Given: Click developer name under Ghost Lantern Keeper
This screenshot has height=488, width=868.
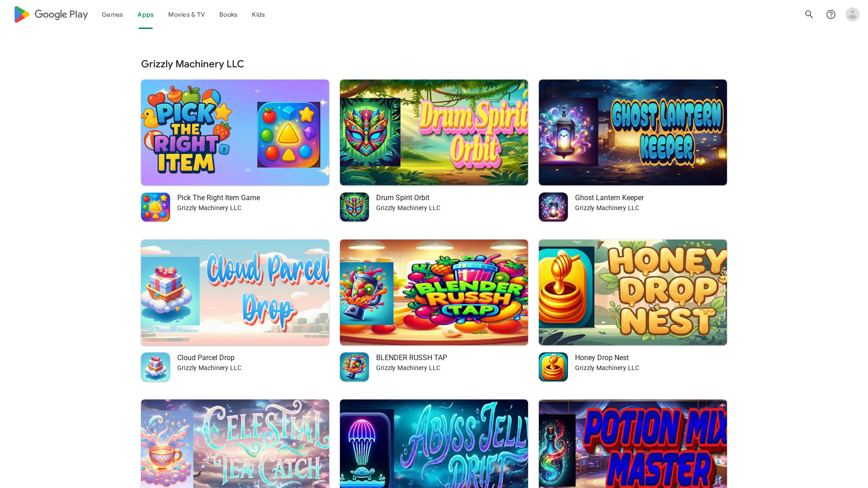Looking at the screenshot, I should pos(607,208).
